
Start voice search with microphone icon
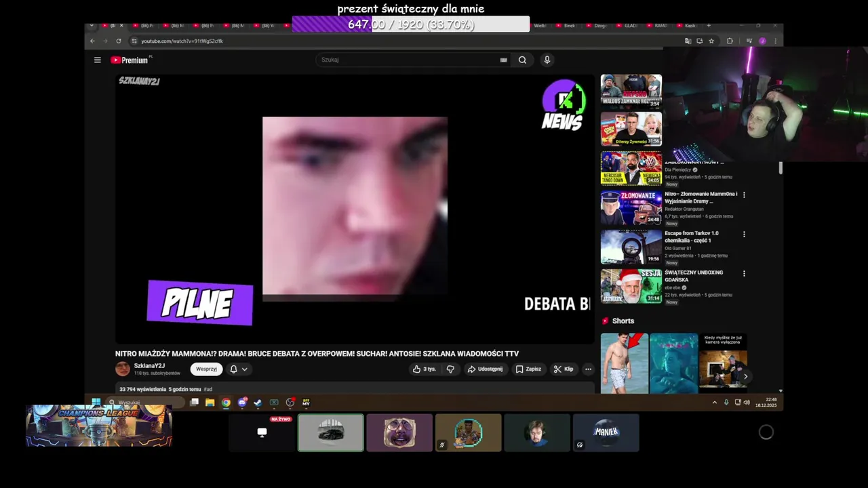(x=547, y=60)
